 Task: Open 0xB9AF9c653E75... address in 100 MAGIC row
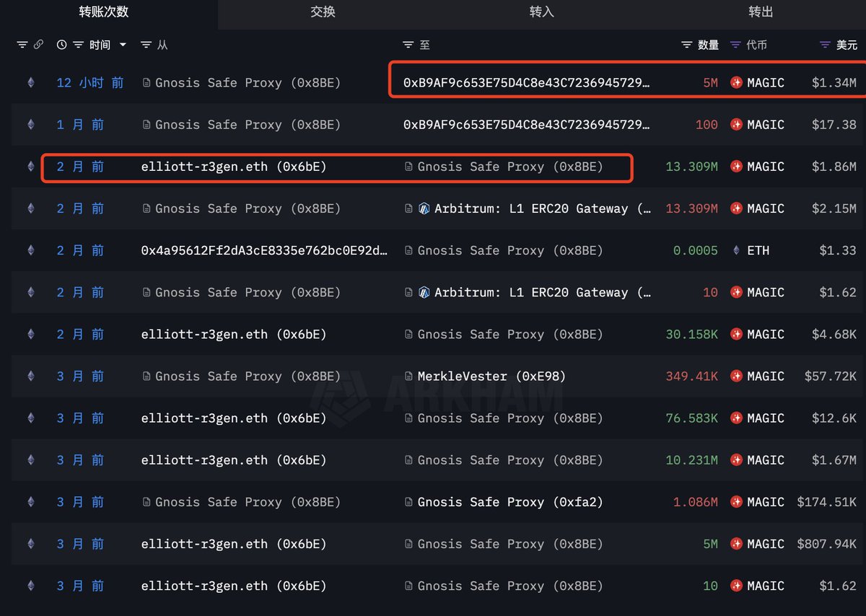526,125
